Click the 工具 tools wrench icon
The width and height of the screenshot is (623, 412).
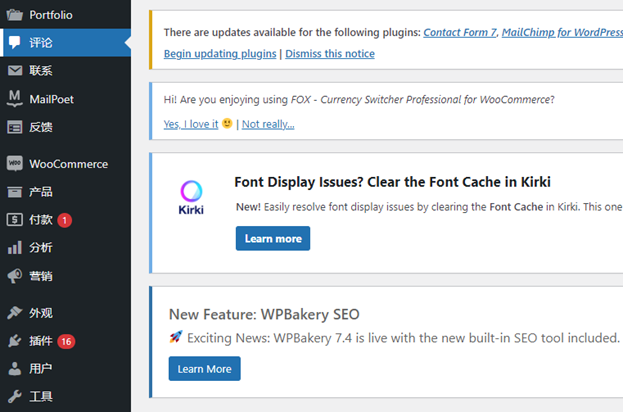pos(15,396)
